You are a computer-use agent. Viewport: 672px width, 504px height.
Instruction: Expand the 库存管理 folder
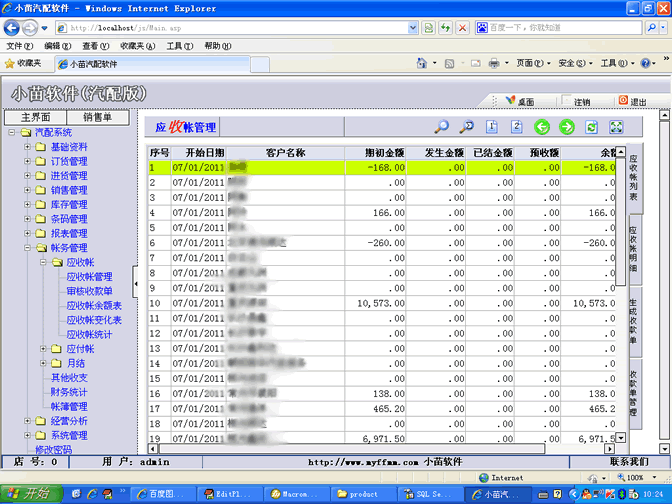tap(27, 205)
